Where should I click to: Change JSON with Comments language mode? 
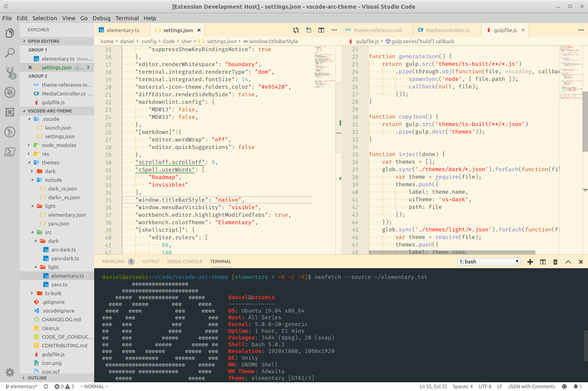532,387
